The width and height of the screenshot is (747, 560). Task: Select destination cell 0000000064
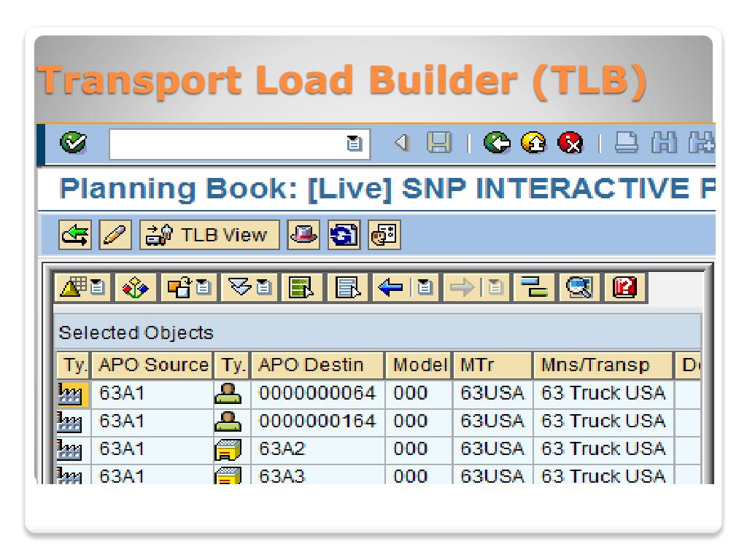318,393
